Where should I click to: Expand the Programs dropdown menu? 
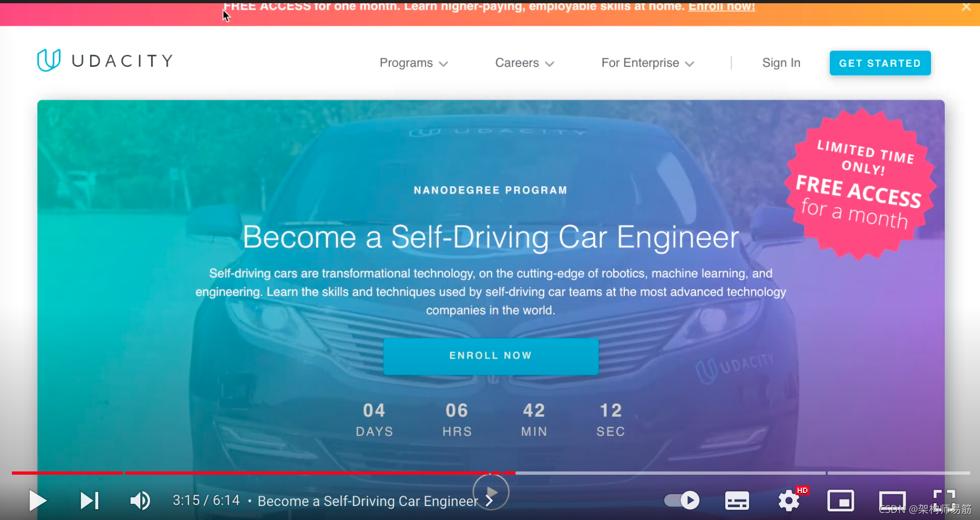pos(414,63)
